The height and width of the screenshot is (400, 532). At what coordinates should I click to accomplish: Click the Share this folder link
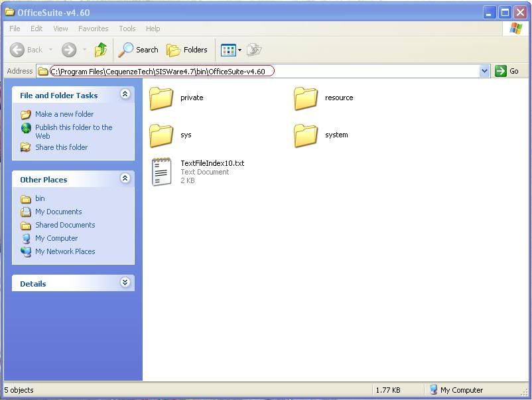[62, 147]
